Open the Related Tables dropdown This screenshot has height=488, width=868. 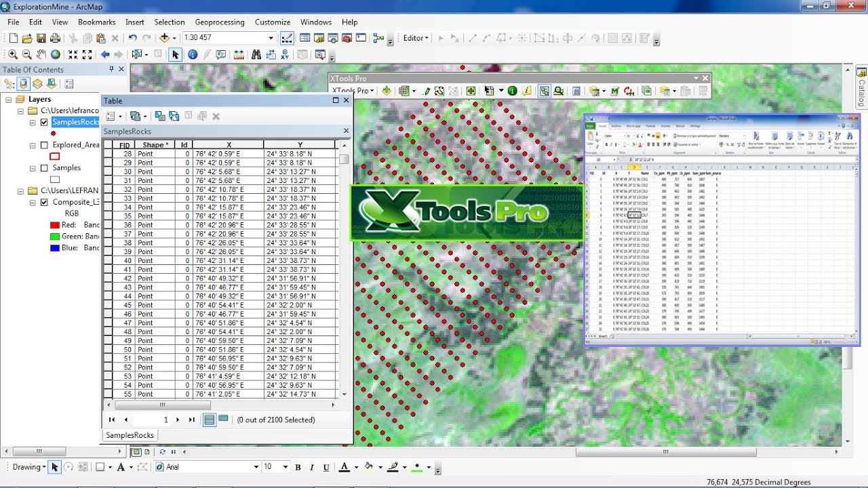138,117
